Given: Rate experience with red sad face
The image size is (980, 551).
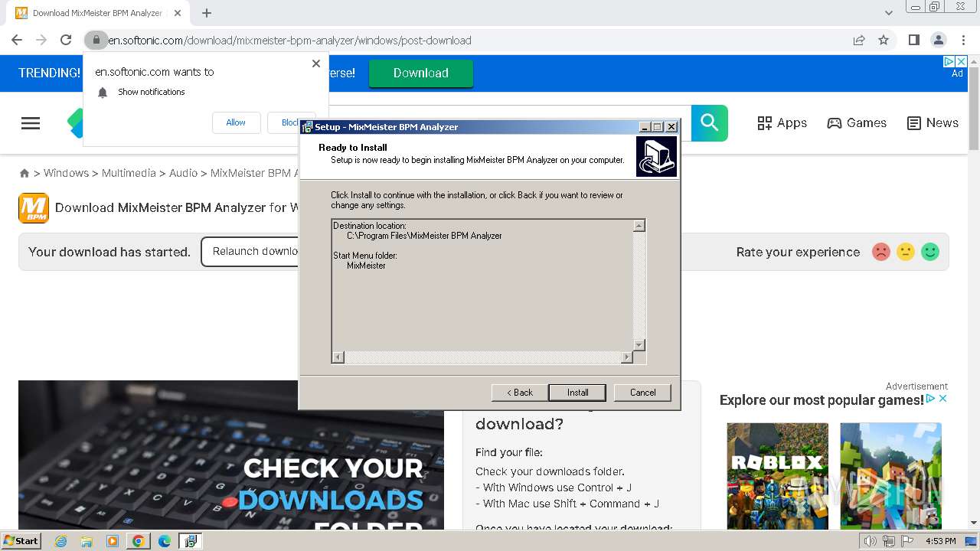Looking at the screenshot, I should (881, 252).
